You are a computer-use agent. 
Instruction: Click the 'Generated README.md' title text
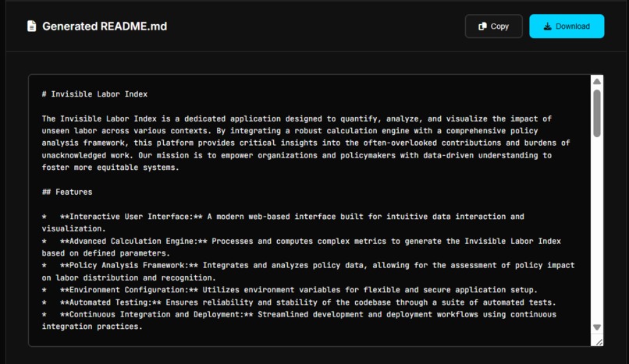click(x=105, y=26)
